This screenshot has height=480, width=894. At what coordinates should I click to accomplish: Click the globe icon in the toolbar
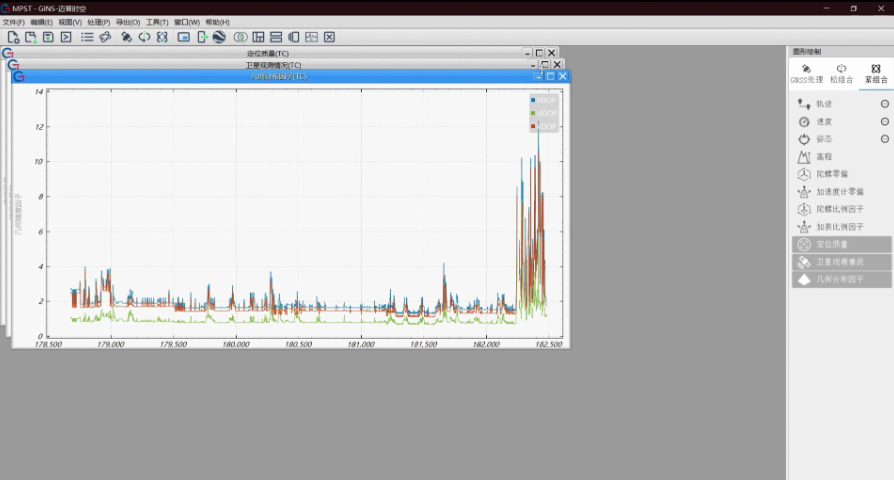click(x=218, y=37)
